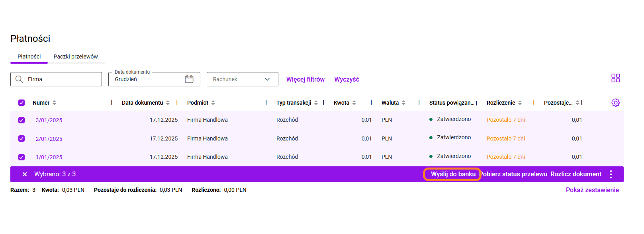Sort by Typ transakcji column
The height and width of the screenshot is (234, 644).
coord(316,103)
